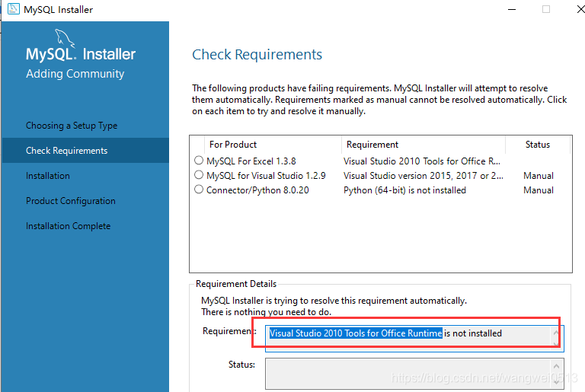
Task: Open the Choosing a Setup Type step
Action: [x=72, y=126]
